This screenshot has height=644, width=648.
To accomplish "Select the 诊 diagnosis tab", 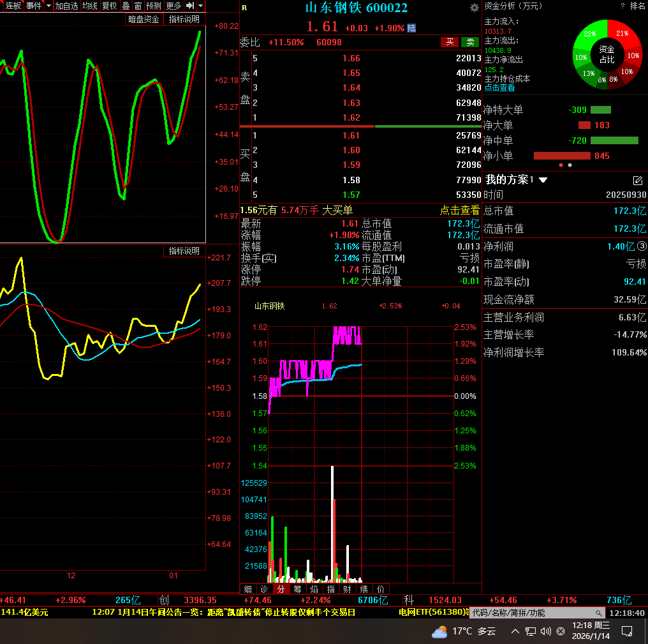I will pos(265,589).
